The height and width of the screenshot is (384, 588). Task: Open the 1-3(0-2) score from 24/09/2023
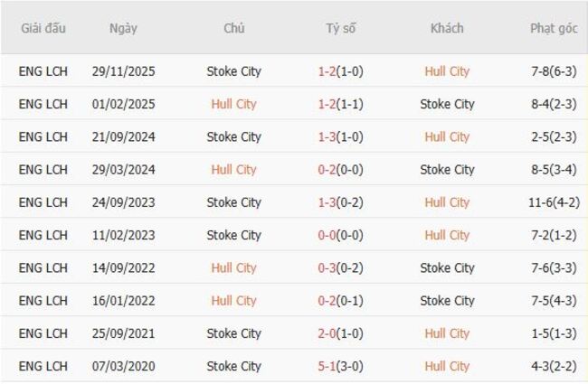341,202
